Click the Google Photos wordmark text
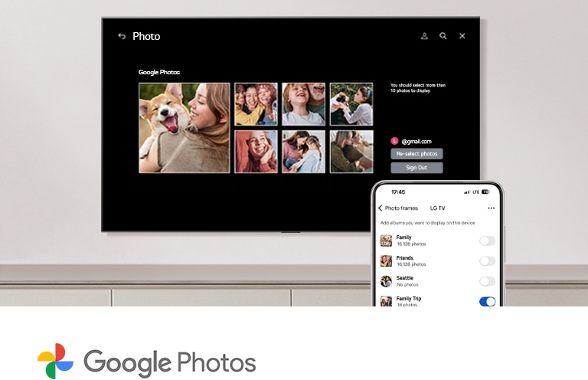 tap(169, 362)
